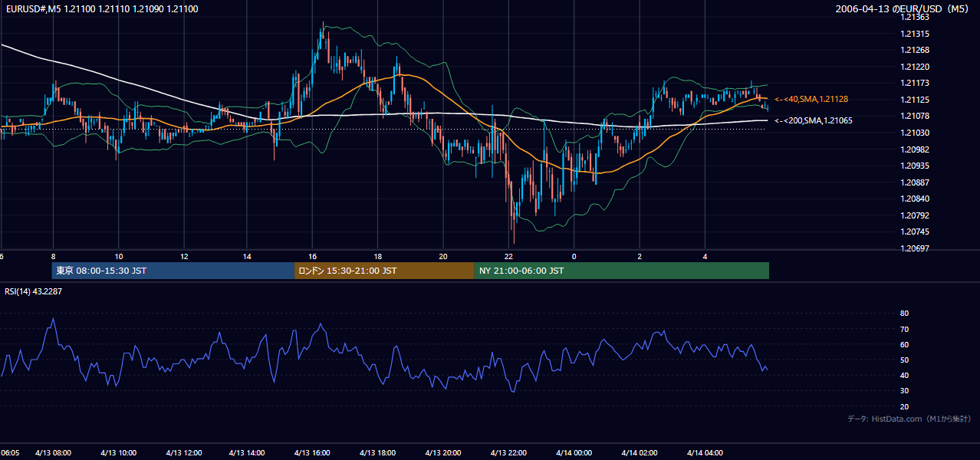Click price level 1.20792 on the axis
This screenshot has height=460, width=980.
pyautogui.click(x=916, y=215)
